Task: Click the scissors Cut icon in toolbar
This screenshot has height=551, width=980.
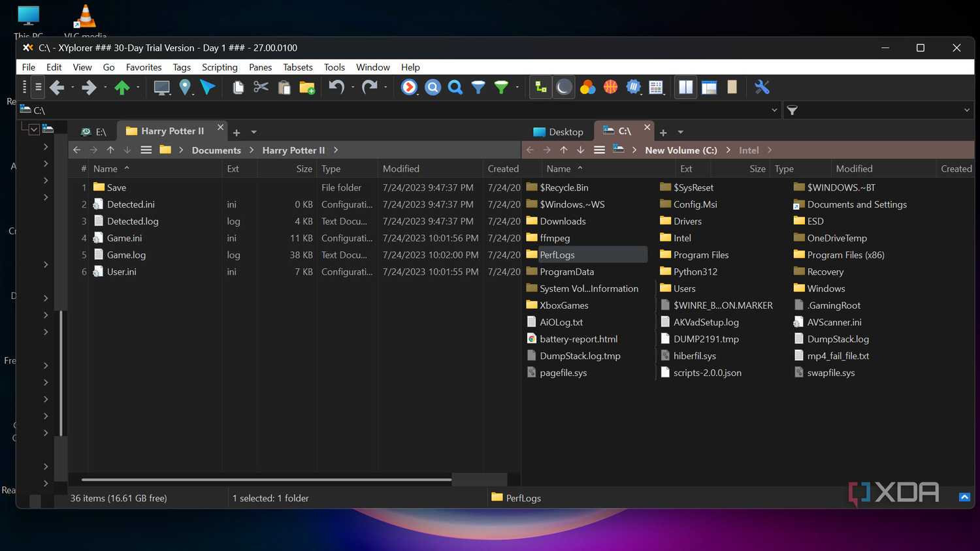Action: click(261, 87)
